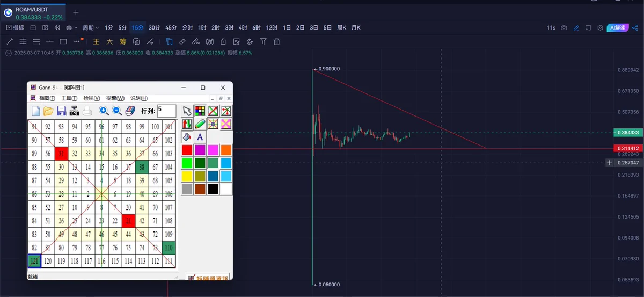Switch to the 分时 timeframe
The height and width of the screenshot is (297, 644).
187,27
